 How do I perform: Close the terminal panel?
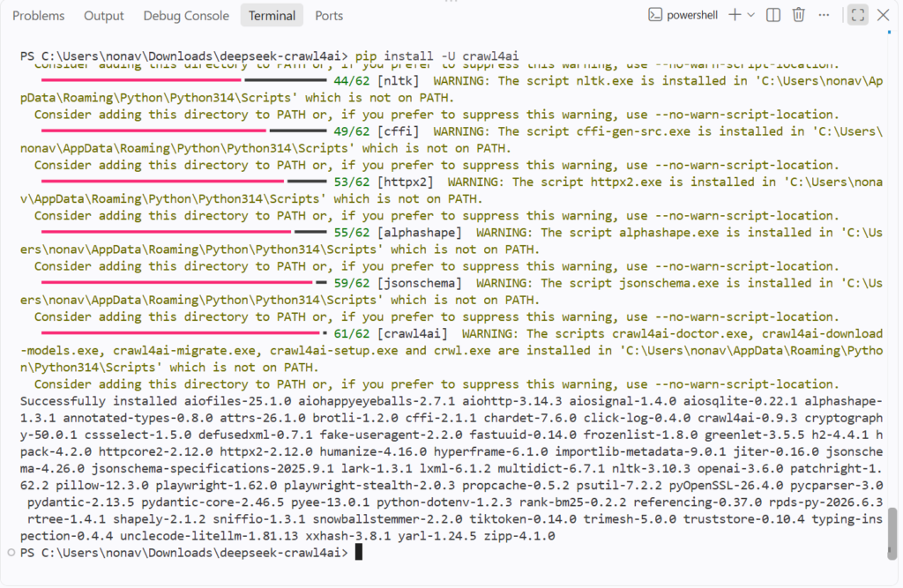click(x=884, y=15)
